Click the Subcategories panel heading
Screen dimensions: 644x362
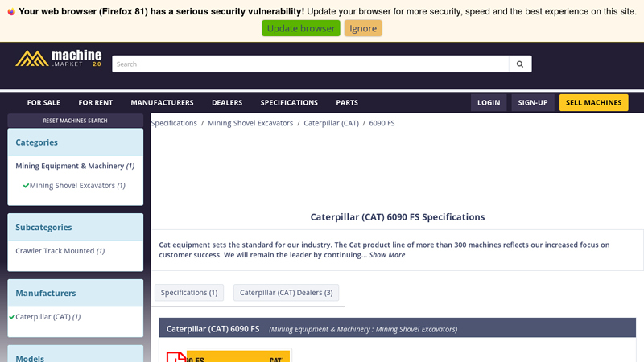[43, 228]
